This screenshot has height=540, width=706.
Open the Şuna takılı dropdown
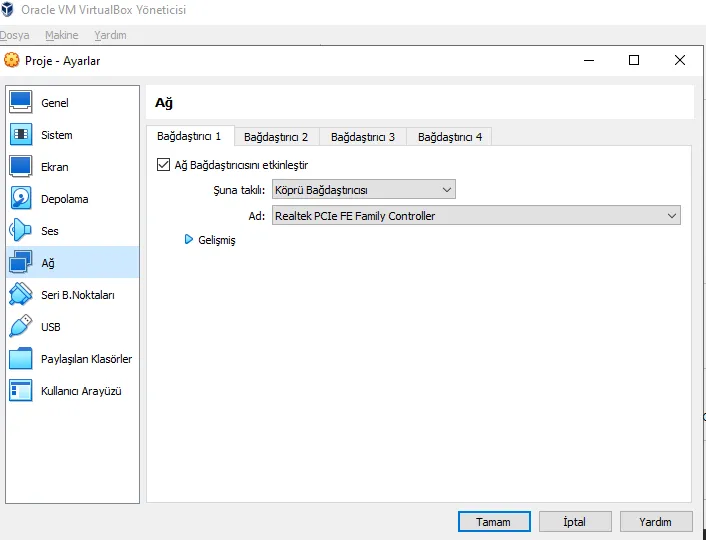pos(363,190)
